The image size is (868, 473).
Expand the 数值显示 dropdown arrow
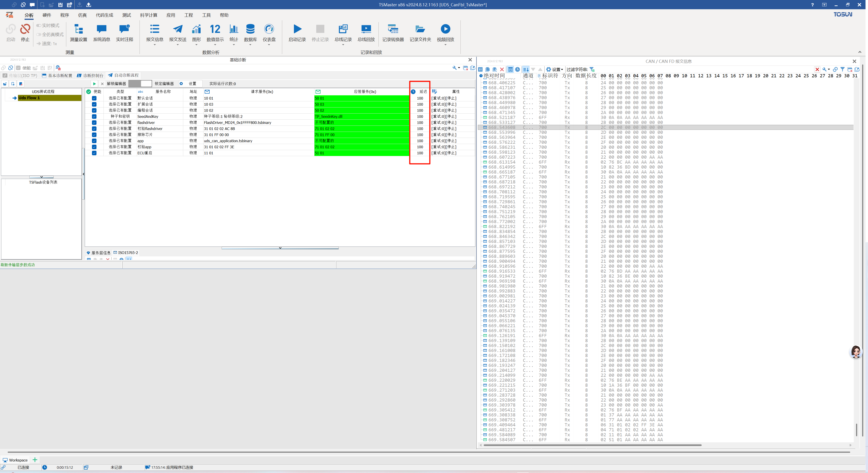pyautogui.click(x=215, y=45)
